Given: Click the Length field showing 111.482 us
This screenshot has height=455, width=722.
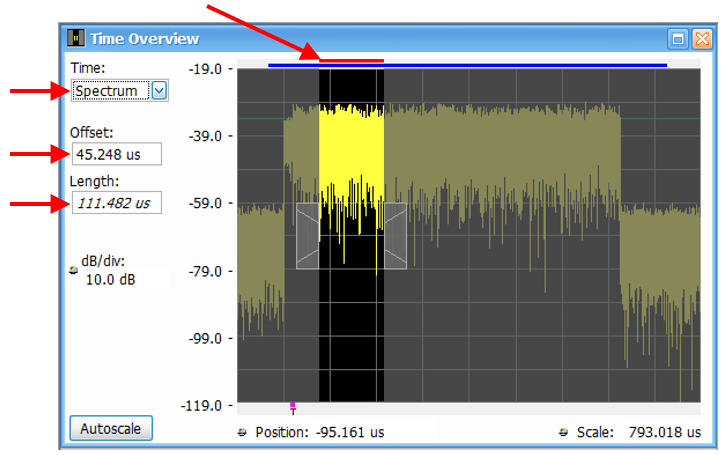Looking at the screenshot, I should click(115, 203).
